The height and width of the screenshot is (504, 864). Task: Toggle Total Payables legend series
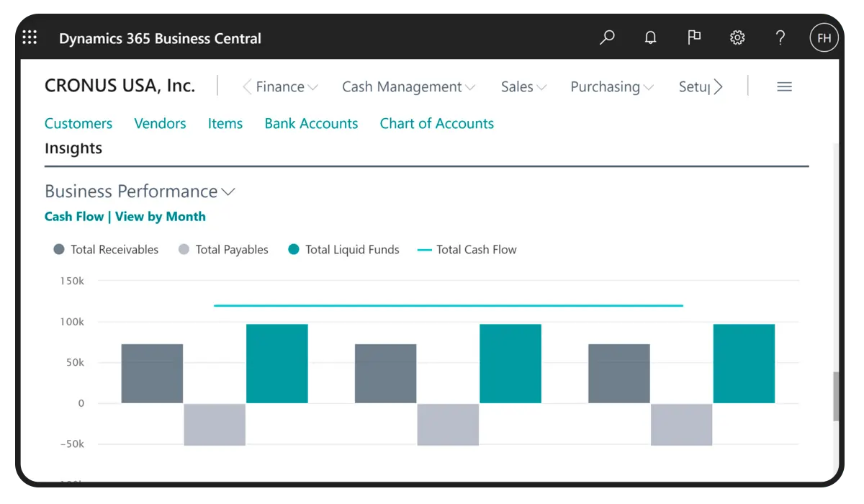(x=223, y=250)
